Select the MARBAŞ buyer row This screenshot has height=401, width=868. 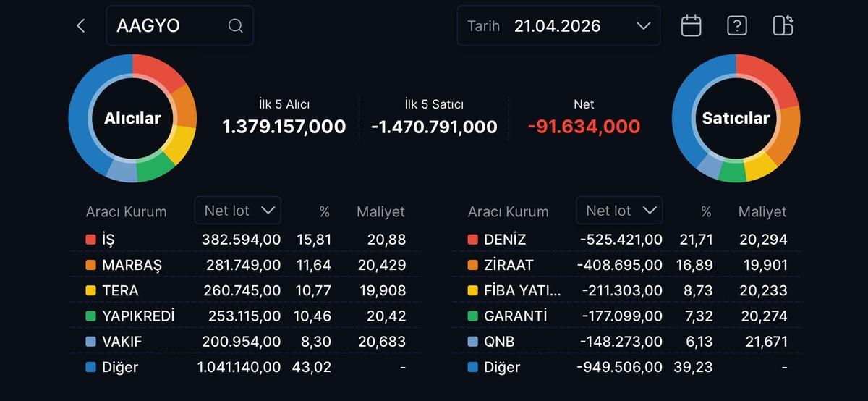246,265
